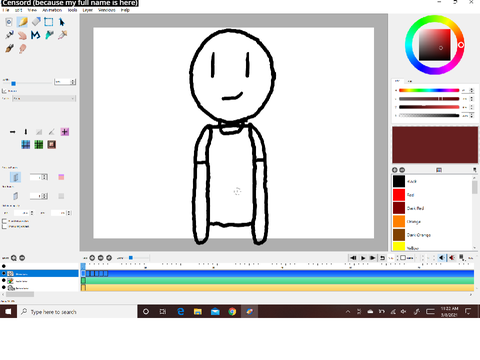The width and height of the screenshot is (480, 360).
Task: Select the Bucket fill tool
Action: [49, 35]
